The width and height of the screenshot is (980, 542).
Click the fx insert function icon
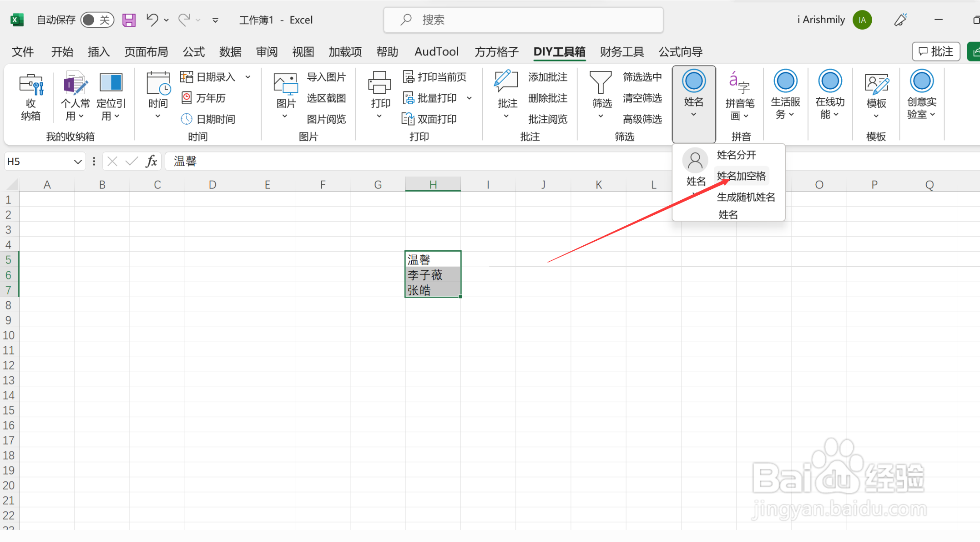coord(151,161)
